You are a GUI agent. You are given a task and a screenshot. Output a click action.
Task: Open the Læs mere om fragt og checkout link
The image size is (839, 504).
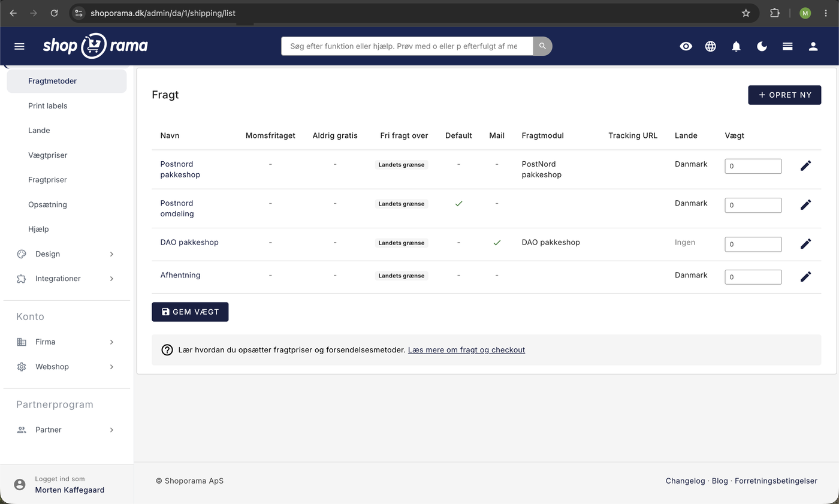coord(466,350)
